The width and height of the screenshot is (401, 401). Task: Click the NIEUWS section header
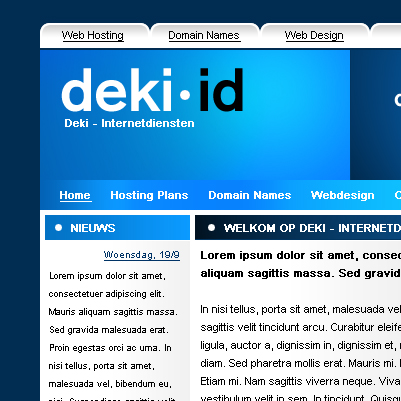click(x=117, y=228)
